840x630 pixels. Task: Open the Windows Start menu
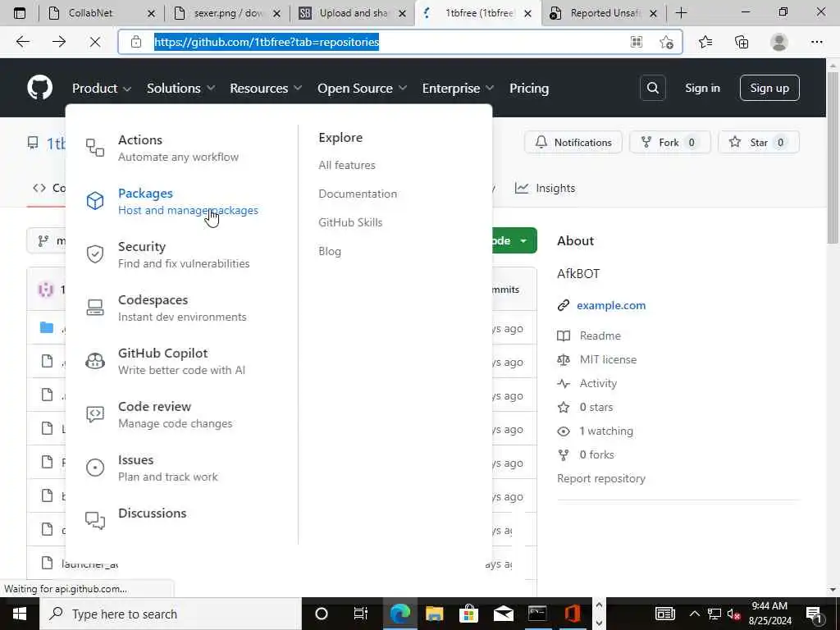(x=20, y=614)
